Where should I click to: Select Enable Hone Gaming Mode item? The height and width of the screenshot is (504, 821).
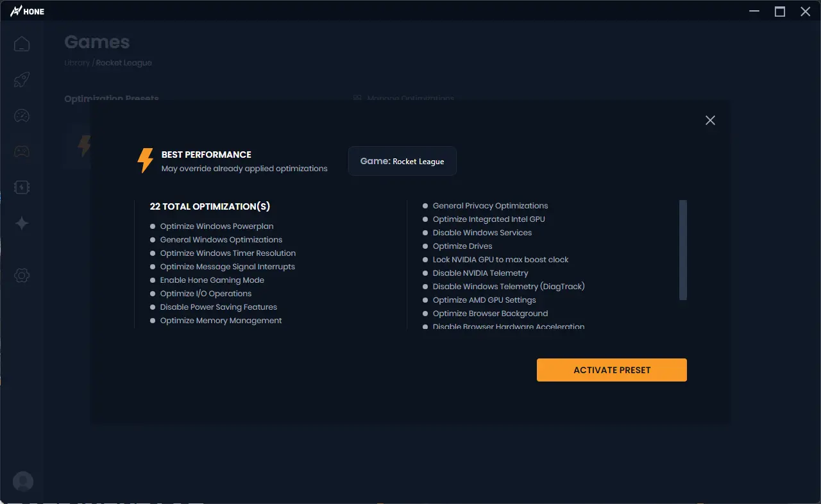(x=212, y=280)
